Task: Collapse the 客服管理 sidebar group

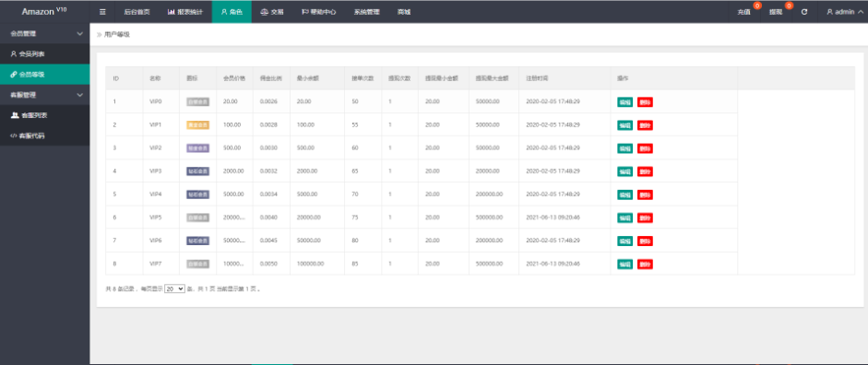Action: point(45,95)
